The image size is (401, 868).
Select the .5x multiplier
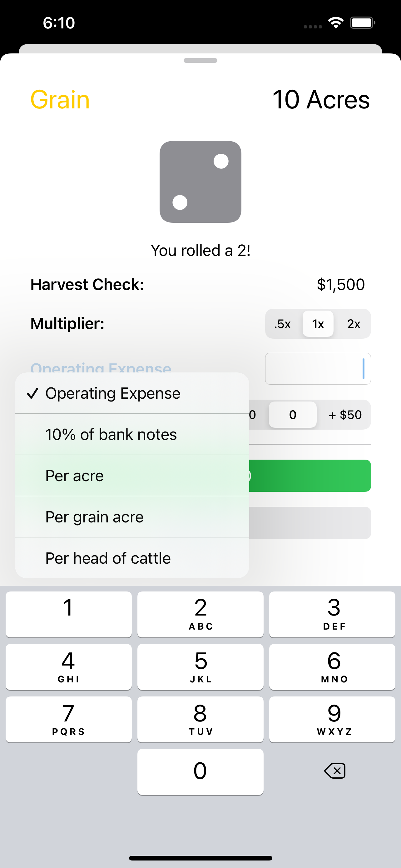(283, 324)
